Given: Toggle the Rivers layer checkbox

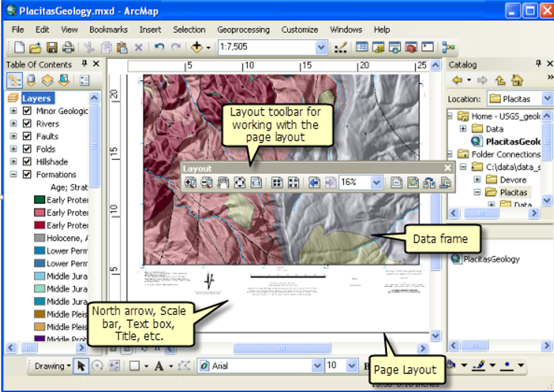Looking at the screenshot, I should click(x=27, y=124).
